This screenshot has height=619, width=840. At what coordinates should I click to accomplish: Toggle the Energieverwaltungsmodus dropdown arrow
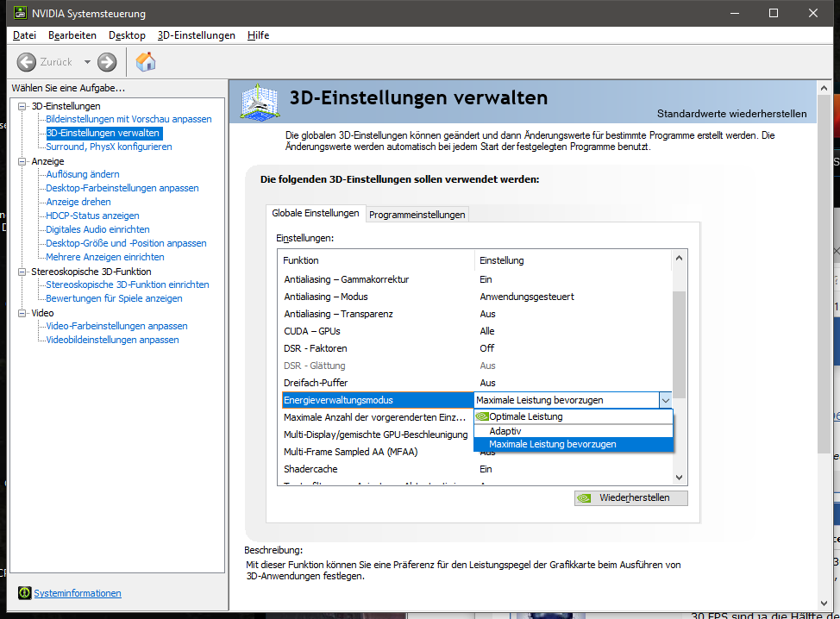tap(665, 400)
